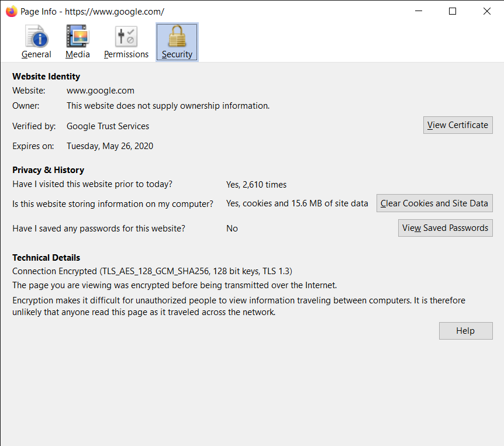The image size is (504, 446).
Task: Click the Privacy & History heading
Action: [48, 170]
